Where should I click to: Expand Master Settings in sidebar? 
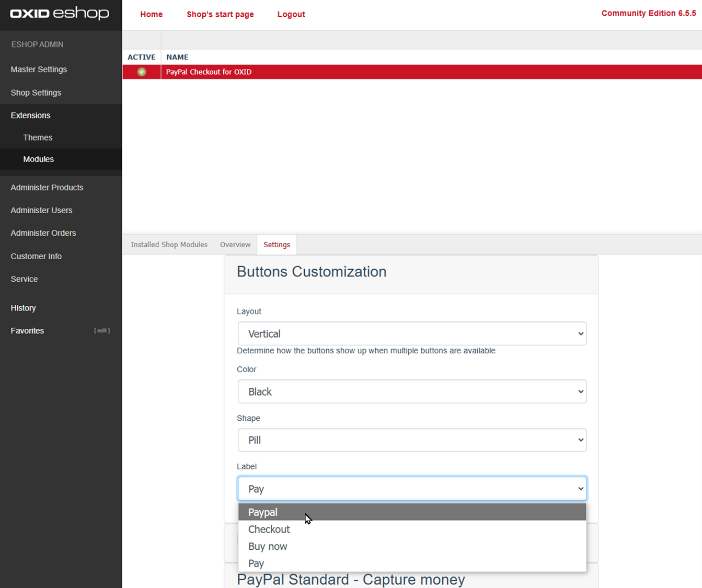(39, 70)
